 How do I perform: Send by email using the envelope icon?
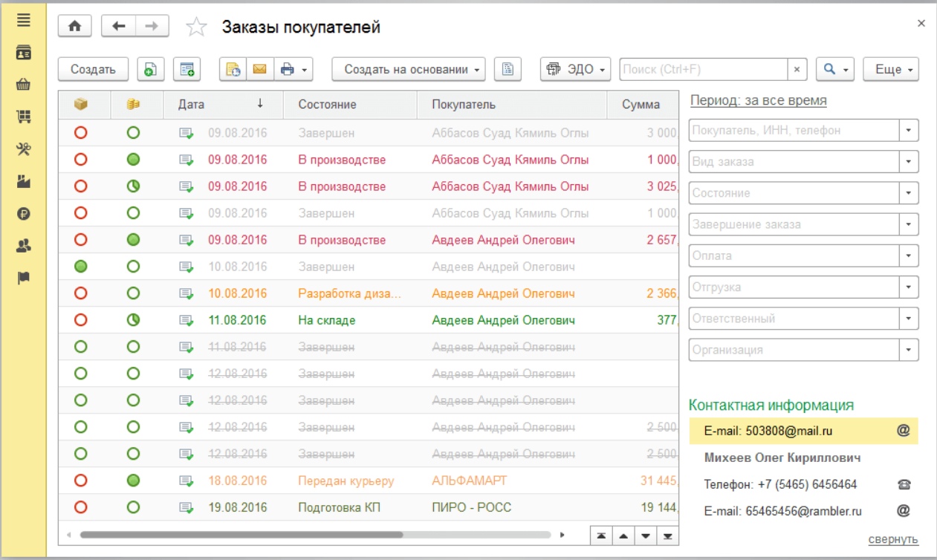pos(259,69)
